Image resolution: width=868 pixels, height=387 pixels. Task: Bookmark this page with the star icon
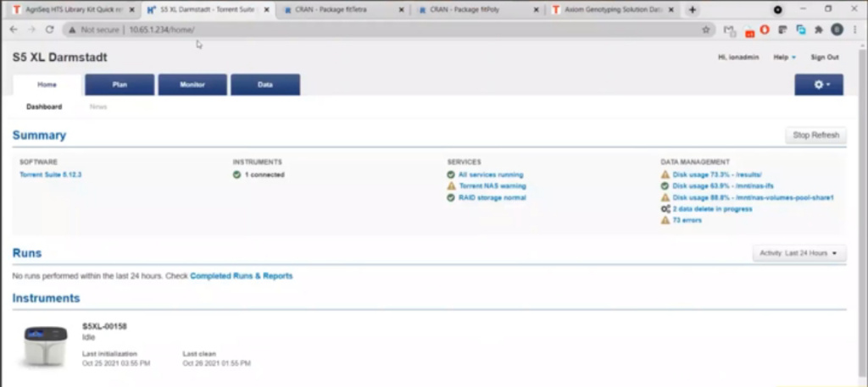(706, 30)
